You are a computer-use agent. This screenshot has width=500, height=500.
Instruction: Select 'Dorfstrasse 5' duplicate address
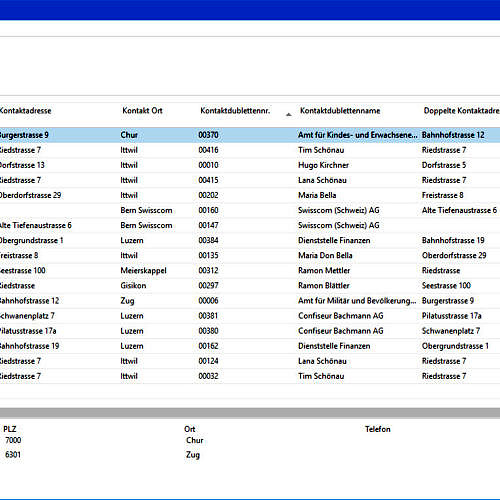point(444,165)
